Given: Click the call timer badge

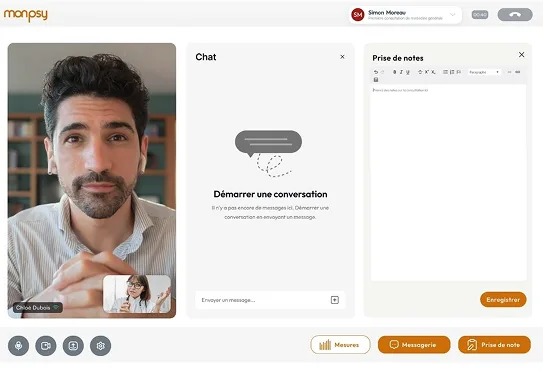Looking at the screenshot, I should [x=480, y=15].
